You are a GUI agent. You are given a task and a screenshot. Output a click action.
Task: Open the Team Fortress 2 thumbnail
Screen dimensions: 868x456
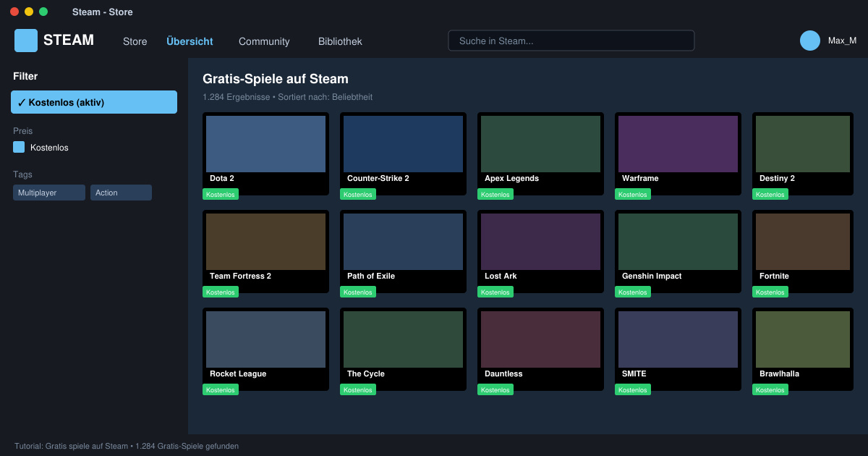[265, 242]
